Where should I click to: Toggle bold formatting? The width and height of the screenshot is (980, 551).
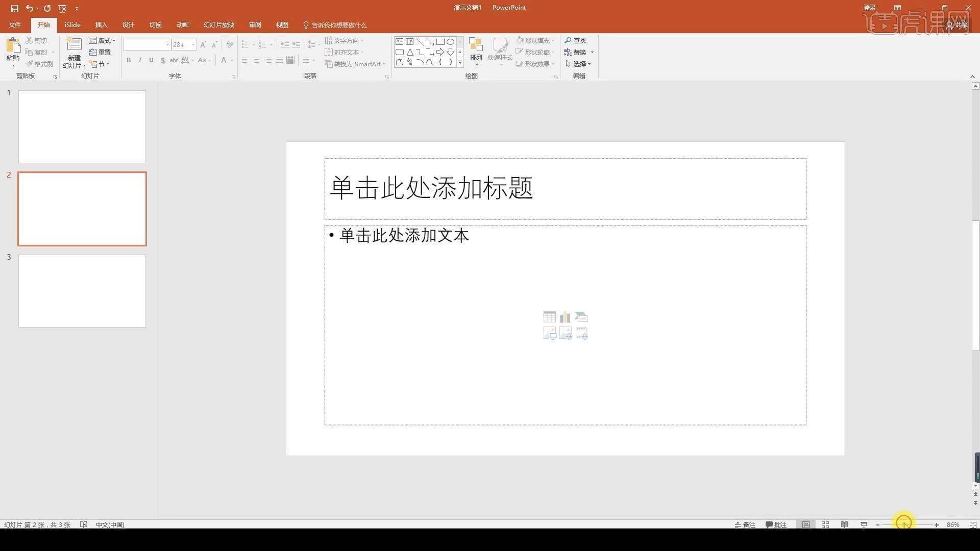129,60
